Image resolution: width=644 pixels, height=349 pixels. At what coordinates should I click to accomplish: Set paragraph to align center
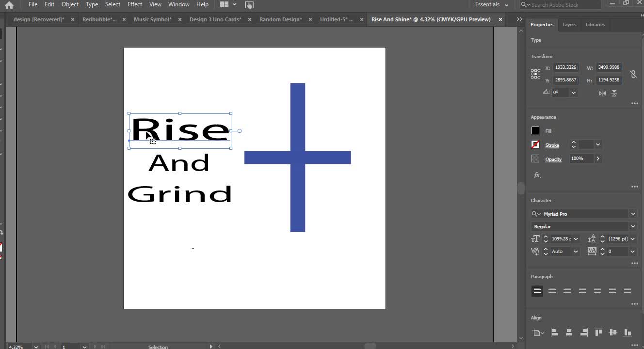552,291
